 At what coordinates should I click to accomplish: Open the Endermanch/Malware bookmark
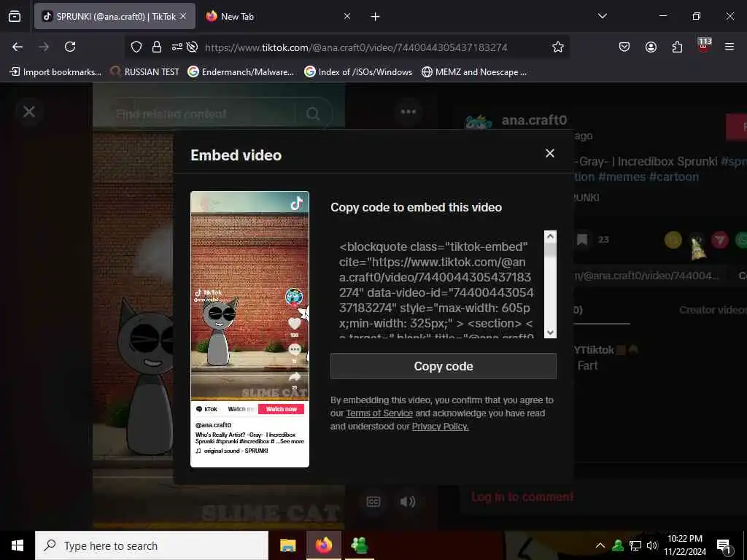241,72
